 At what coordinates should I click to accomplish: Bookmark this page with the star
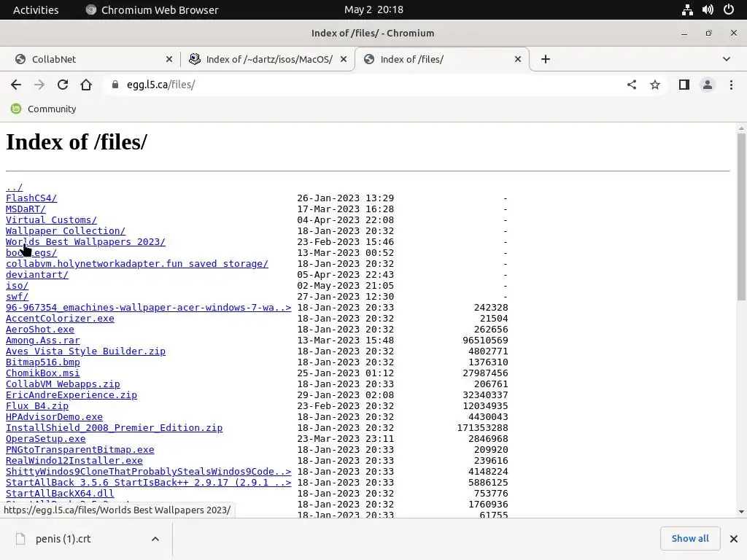(x=655, y=85)
